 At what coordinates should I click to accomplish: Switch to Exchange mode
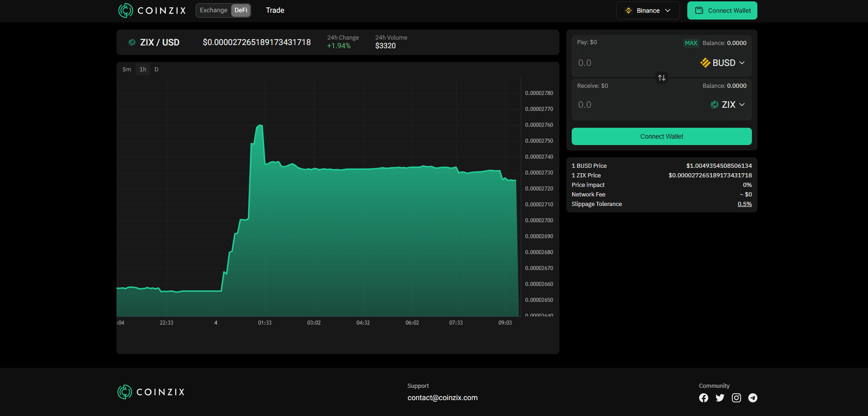tap(213, 10)
